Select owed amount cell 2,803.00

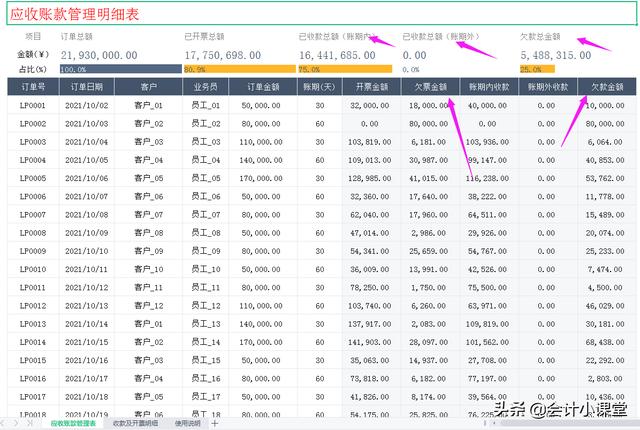[x=605, y=379]
